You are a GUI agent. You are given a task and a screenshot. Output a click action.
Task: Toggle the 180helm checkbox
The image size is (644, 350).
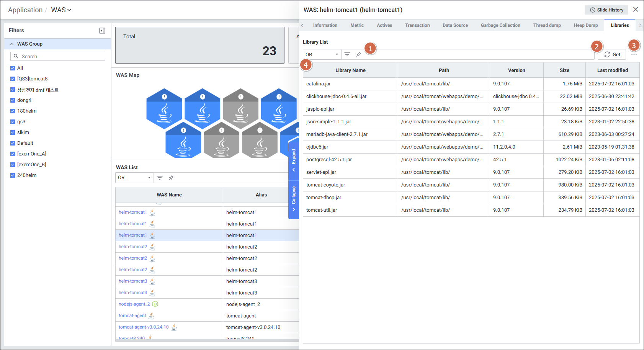point(13,111)
